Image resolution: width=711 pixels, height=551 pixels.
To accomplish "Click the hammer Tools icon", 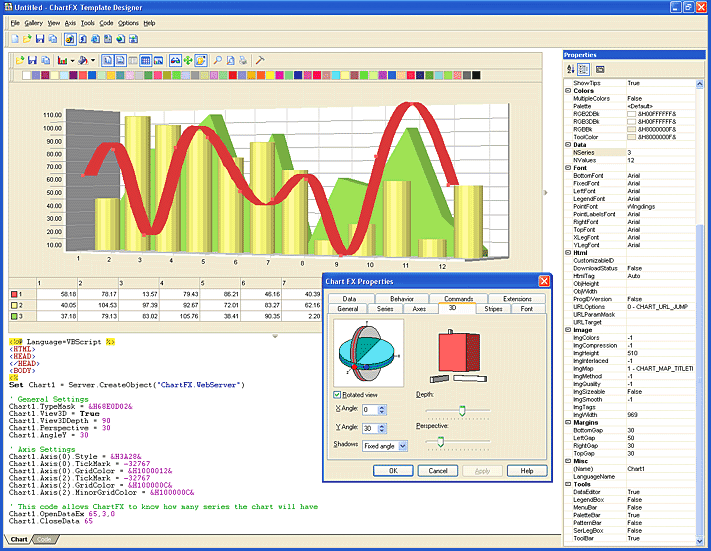I will [x=260, y=60].
